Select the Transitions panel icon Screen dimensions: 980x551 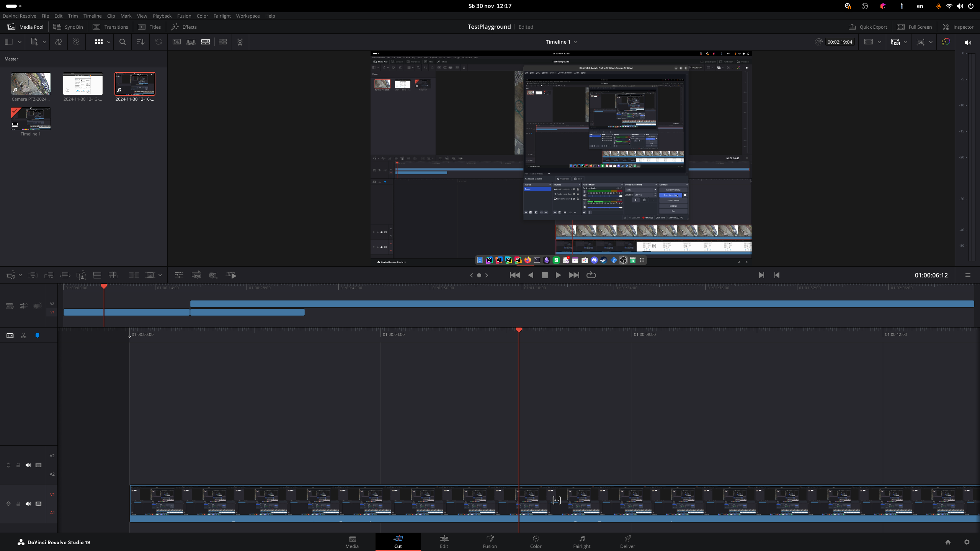click(97, 27)
